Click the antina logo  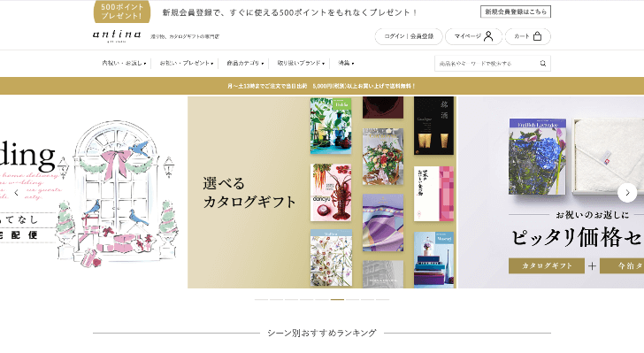coord(117,35)
